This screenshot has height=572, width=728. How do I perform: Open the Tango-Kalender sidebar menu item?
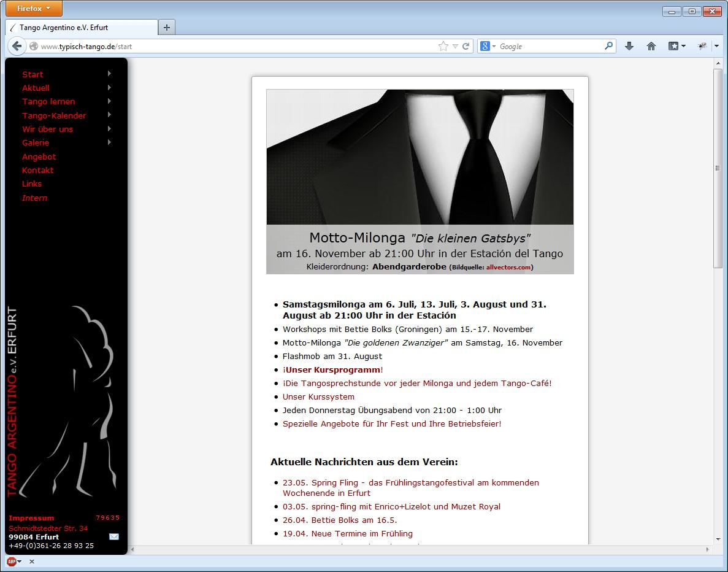click(x=54, y=115)
